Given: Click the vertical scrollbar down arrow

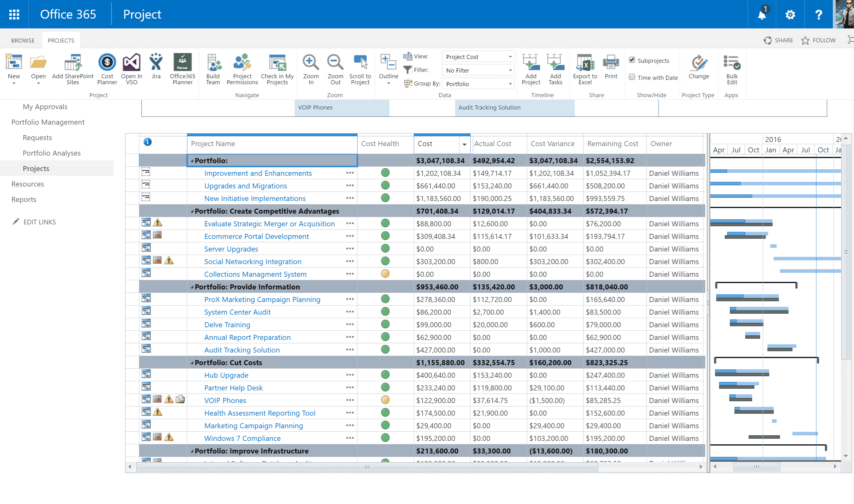Looking at the screenshot, I should click(846, 456).
